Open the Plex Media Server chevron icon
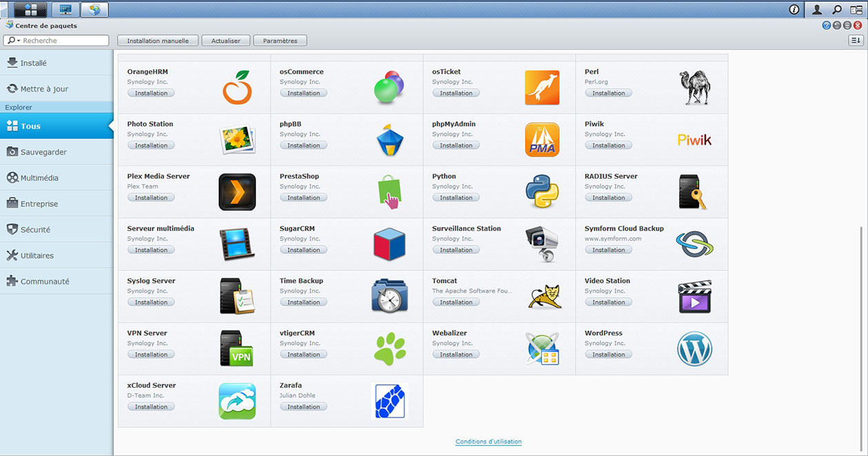This screenshot has height=456, width=868. coord(237,192)
